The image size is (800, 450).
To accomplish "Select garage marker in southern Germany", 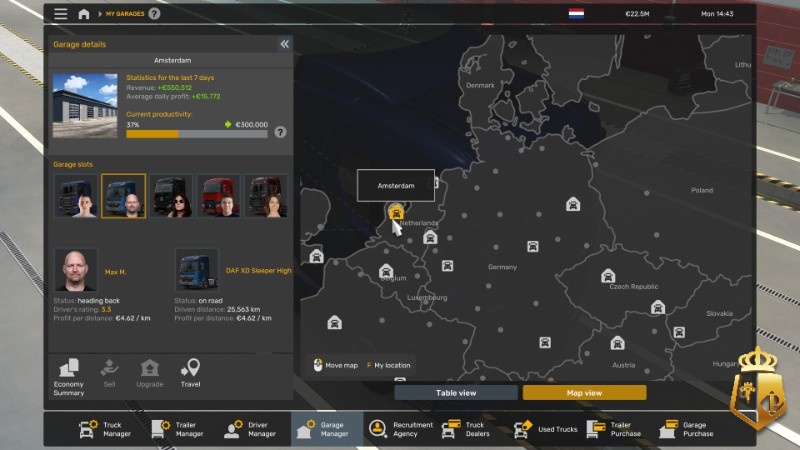I will click(x=545, y=342).
